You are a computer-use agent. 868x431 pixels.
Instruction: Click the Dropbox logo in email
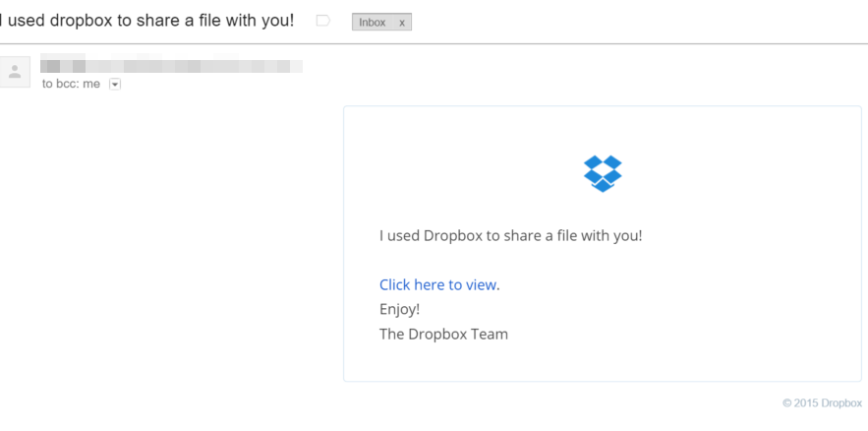(x=603, y=174)
